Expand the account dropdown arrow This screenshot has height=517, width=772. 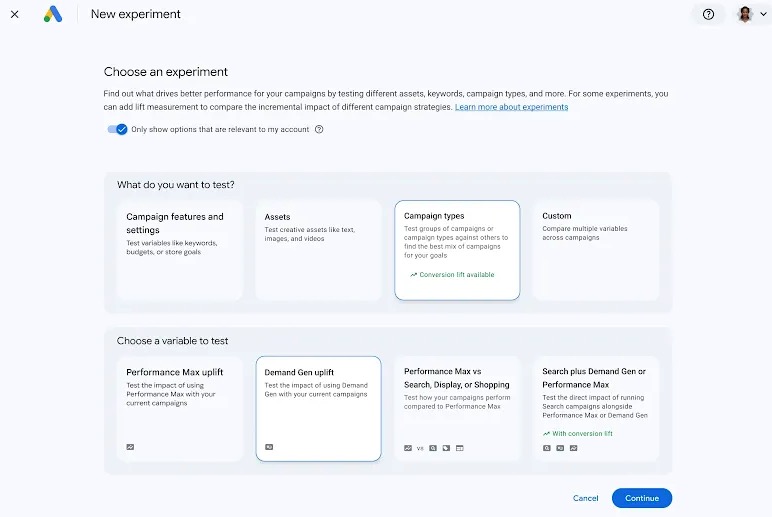pos(763,14)
